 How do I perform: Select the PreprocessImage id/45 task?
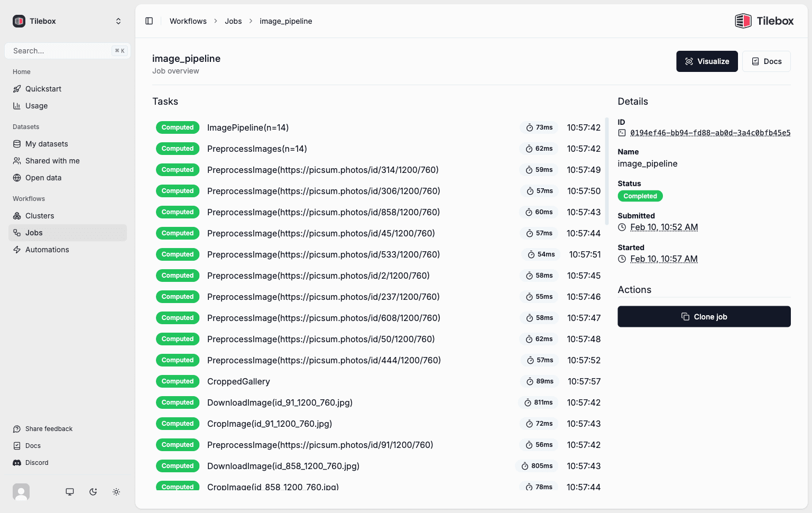click(321, 233)
